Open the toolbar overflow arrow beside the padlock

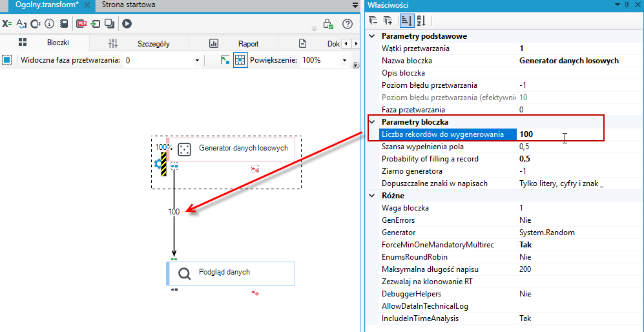pyautogui.click(x=314, y=28)
